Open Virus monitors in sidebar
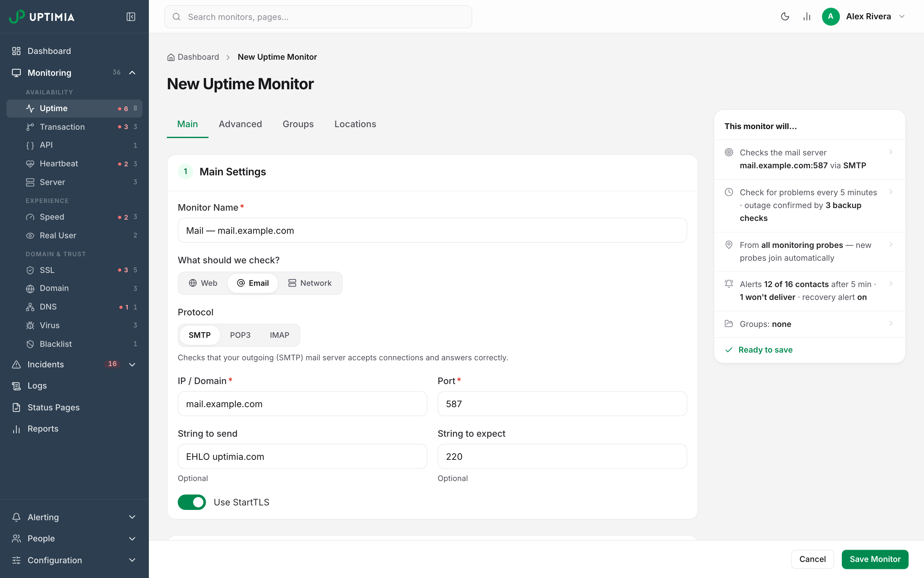Image resolution: width=924 pixels, height=578 pixels. pyautogui.click(x=74, y=325)
